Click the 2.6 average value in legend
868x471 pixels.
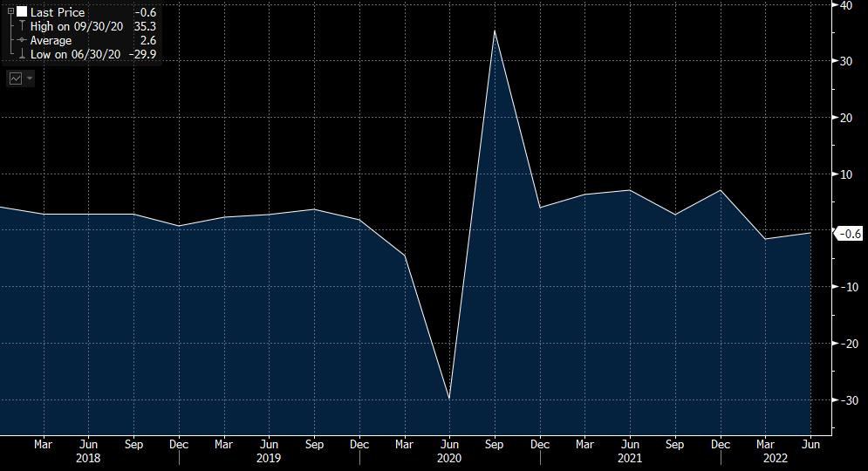click(x=148, y=40)
